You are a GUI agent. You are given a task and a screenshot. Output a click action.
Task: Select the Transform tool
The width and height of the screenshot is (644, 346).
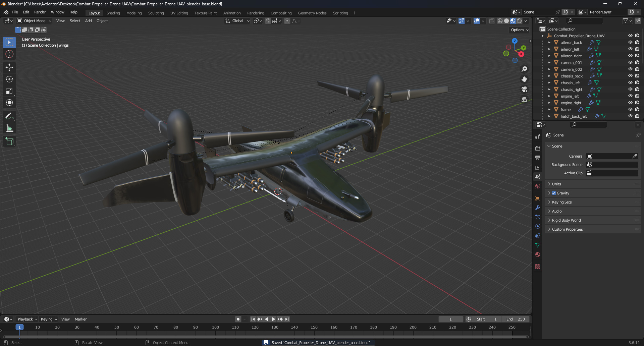point(9,103)
